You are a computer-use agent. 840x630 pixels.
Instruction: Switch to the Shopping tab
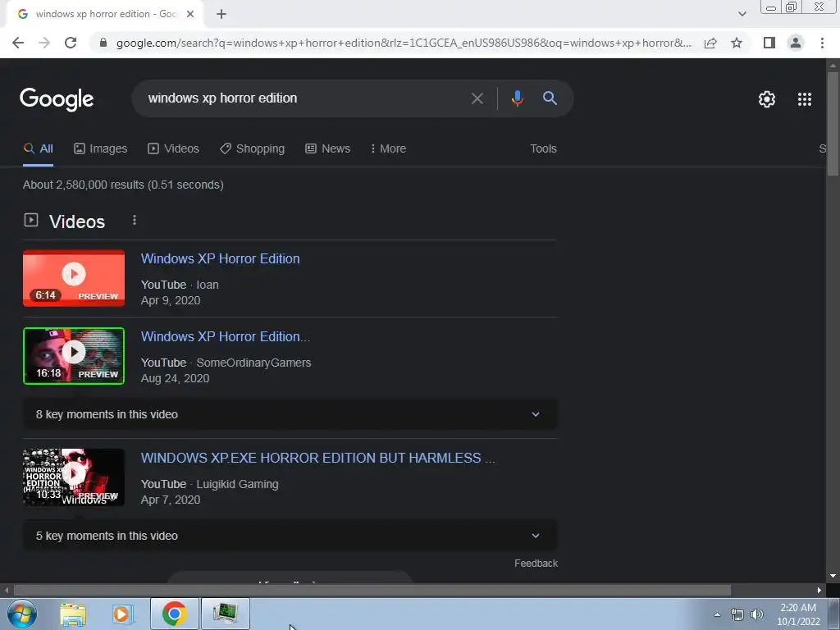[253, 149]
